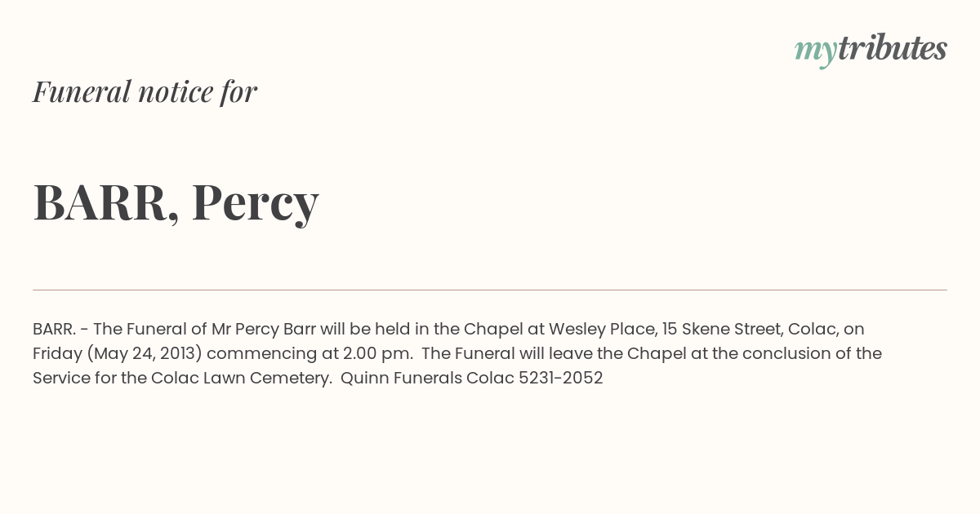Viewport: 980px width, 514px height.
Task: Click the name BARR, Percy
Action: point(176,202)
